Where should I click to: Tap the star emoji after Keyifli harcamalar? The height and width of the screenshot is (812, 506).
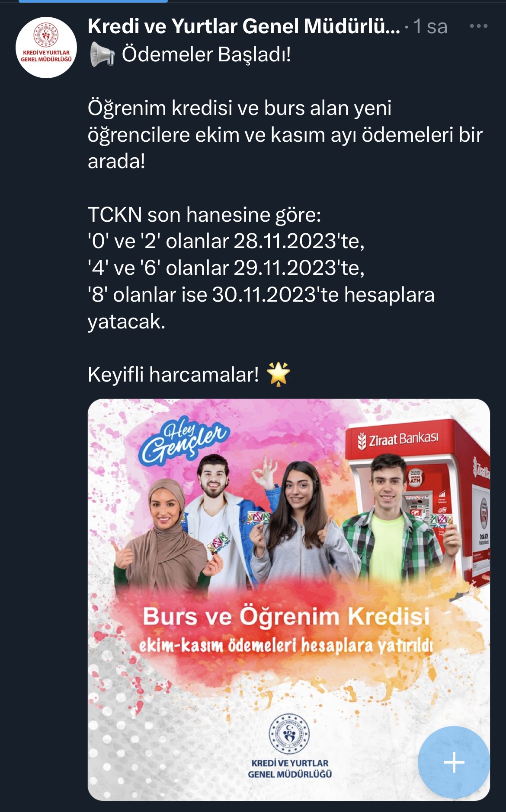coord(278,374)
